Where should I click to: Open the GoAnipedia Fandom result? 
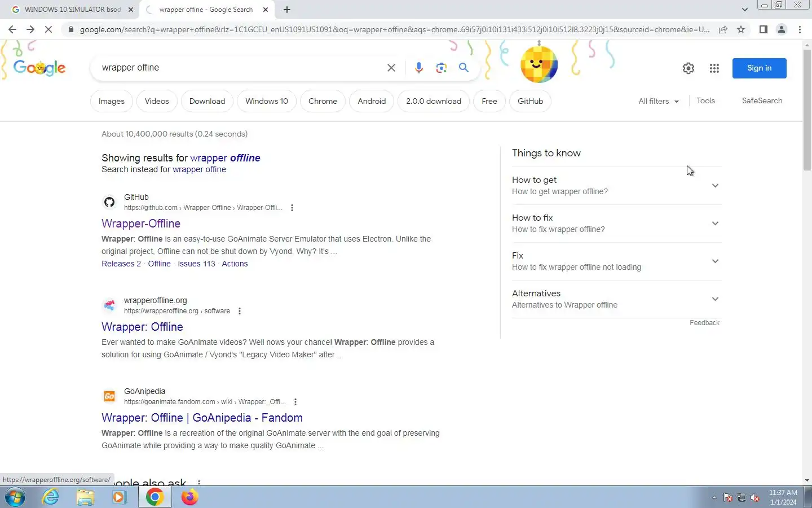click(202, 418)
